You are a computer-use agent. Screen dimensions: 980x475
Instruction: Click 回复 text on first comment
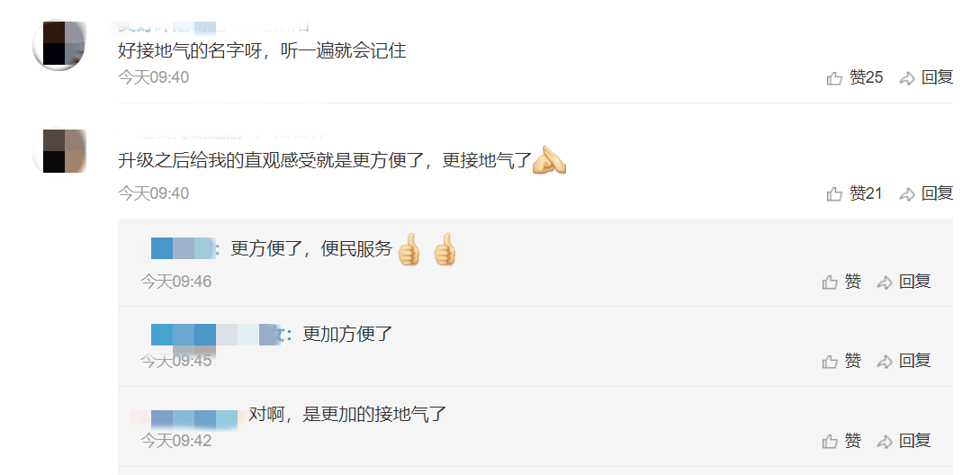(x=937, y=78)
